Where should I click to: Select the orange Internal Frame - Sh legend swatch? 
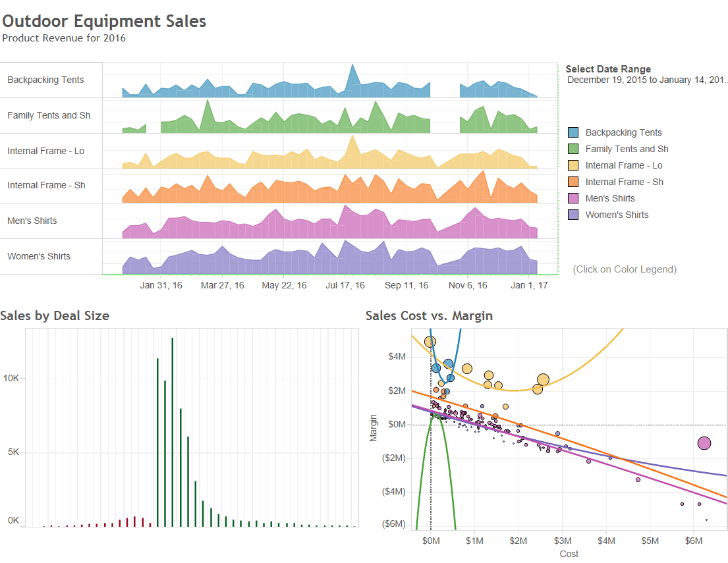tap(573, 182)
